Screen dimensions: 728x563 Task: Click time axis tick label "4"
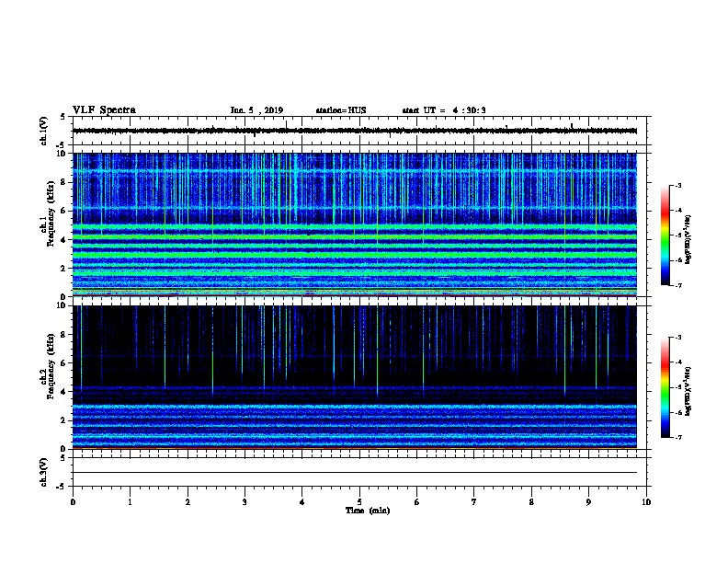302,502
